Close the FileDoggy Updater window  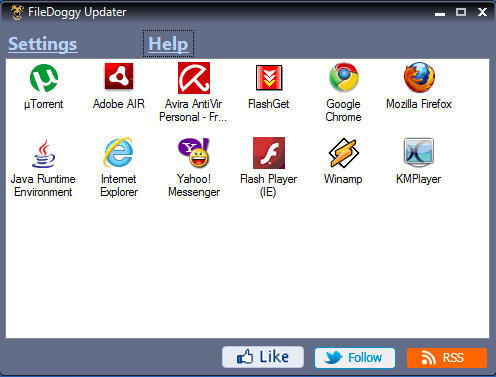[x=482, y=12]
